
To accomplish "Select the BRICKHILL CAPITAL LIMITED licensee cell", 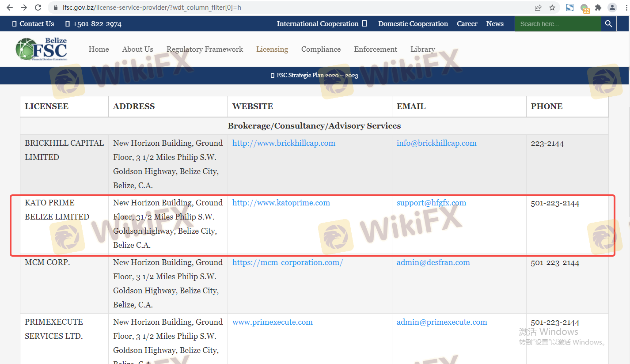I will pyautogui.click(x=65, y=164).
